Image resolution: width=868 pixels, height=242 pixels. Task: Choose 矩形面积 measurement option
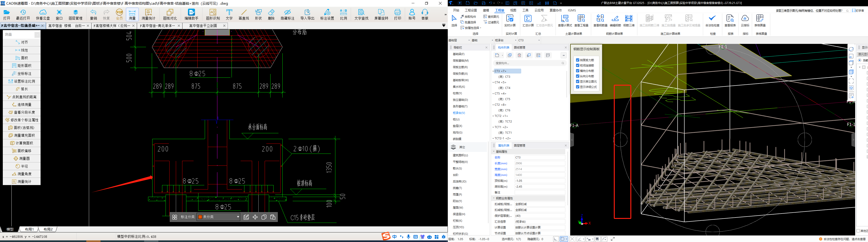(21, 66)
